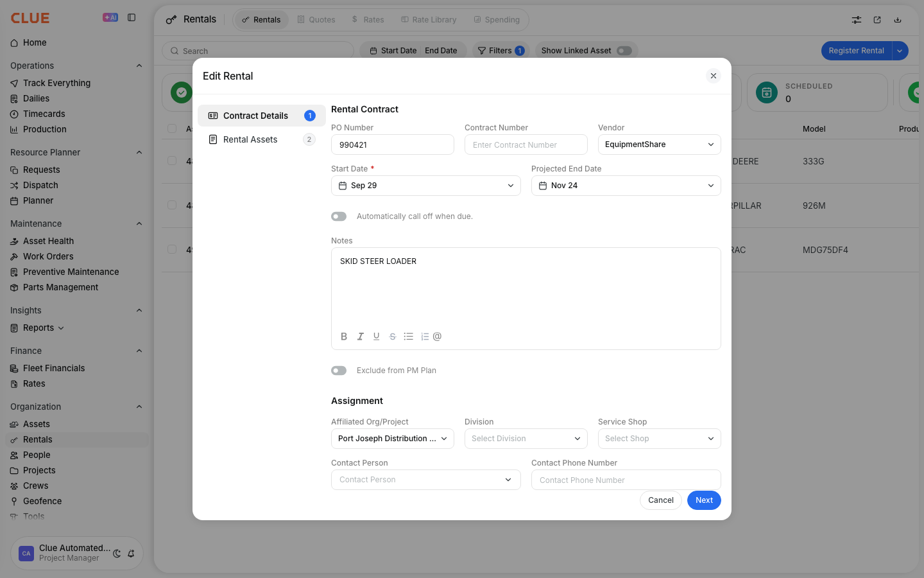Toggle dark mode moon icon
The height and width of the screenshot is (578, 924).
pyautogui.click(x=117, y=554)
